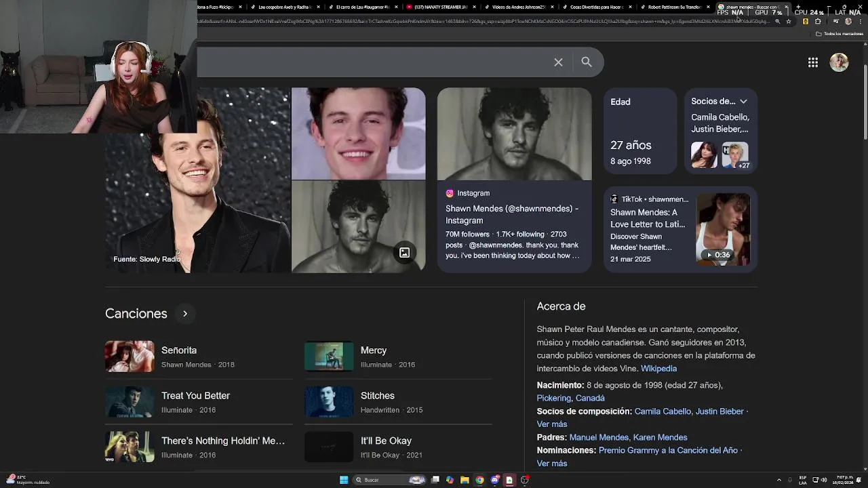Open the Google account profile picture
The image size is (868, 488).
[839, 62]
